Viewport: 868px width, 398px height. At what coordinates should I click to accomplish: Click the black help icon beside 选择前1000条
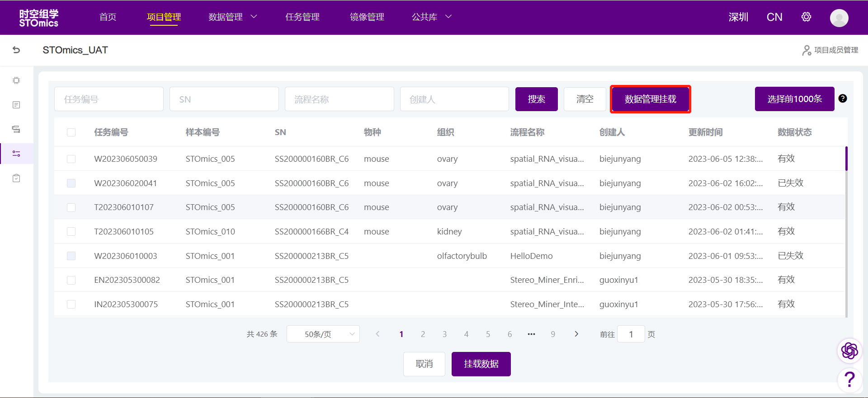point(842,98)
